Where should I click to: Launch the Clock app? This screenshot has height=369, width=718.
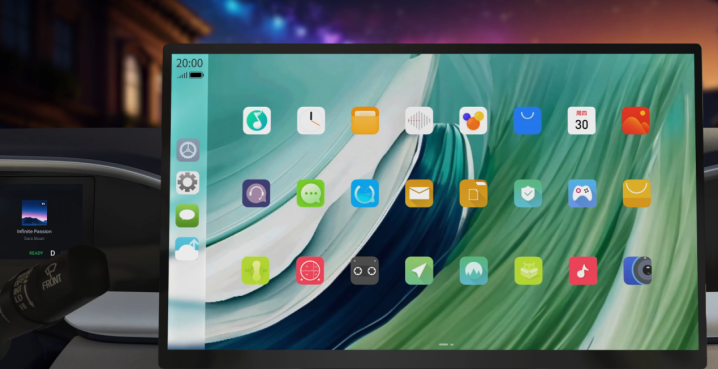point(311,120)
